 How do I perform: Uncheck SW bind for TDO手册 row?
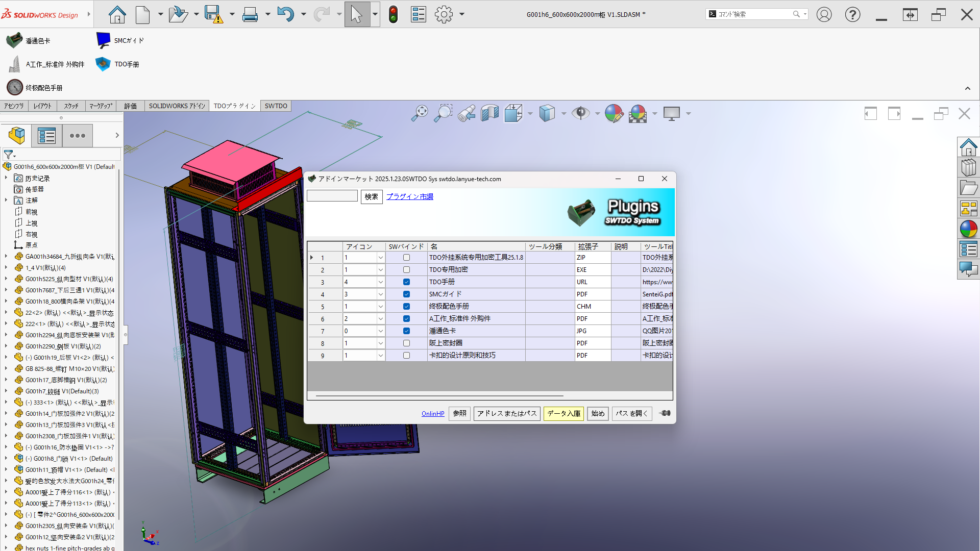pyautogui.click(x=406, y=282)
